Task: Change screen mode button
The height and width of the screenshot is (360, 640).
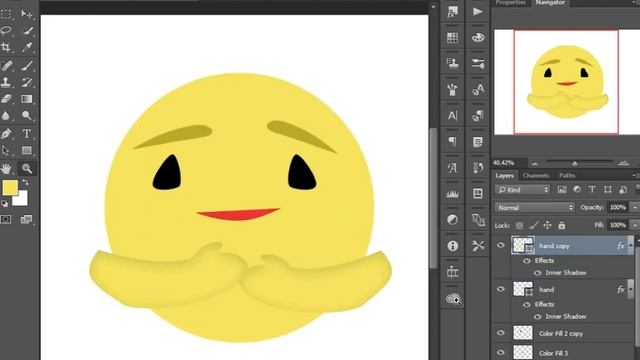Action: [x=27, y=220]
